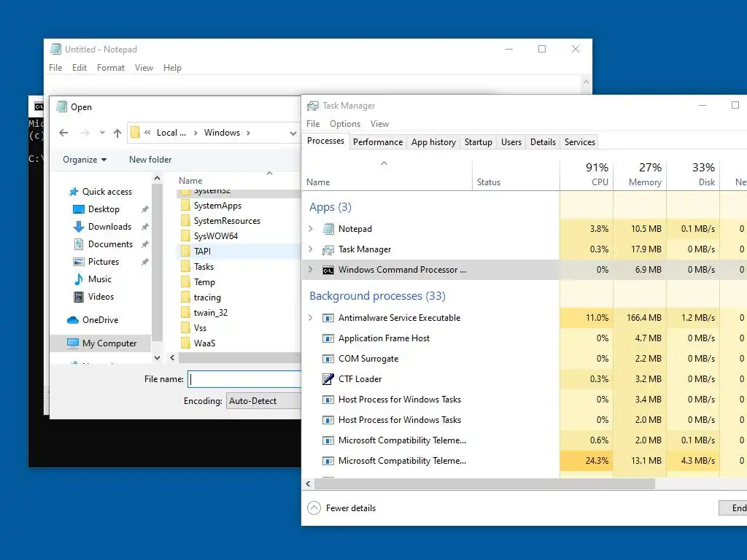The height and width of the screenshot is (560, 747).
Task: Open Notepad Edit menu
Action: click(x=79, y=68)
